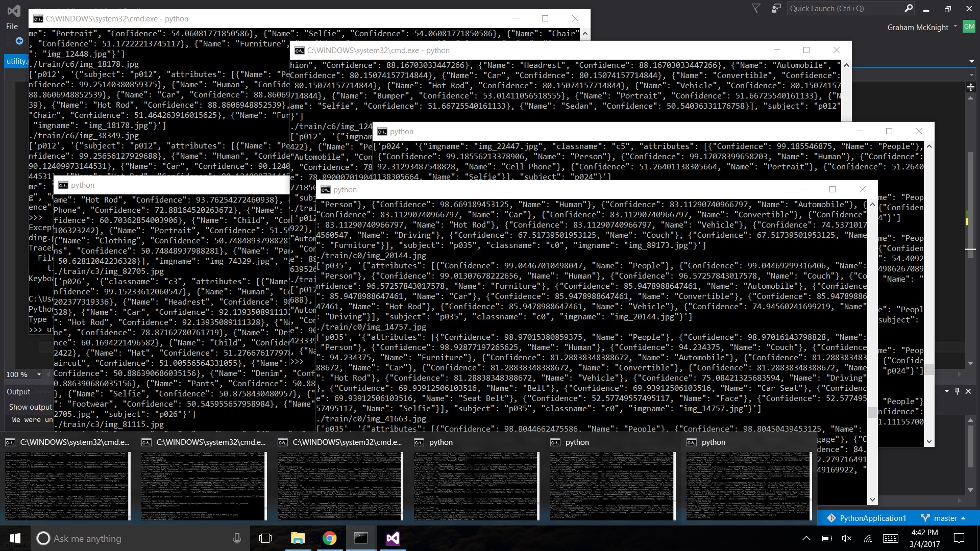Click the editor split-view handle icon

(971, 88)
